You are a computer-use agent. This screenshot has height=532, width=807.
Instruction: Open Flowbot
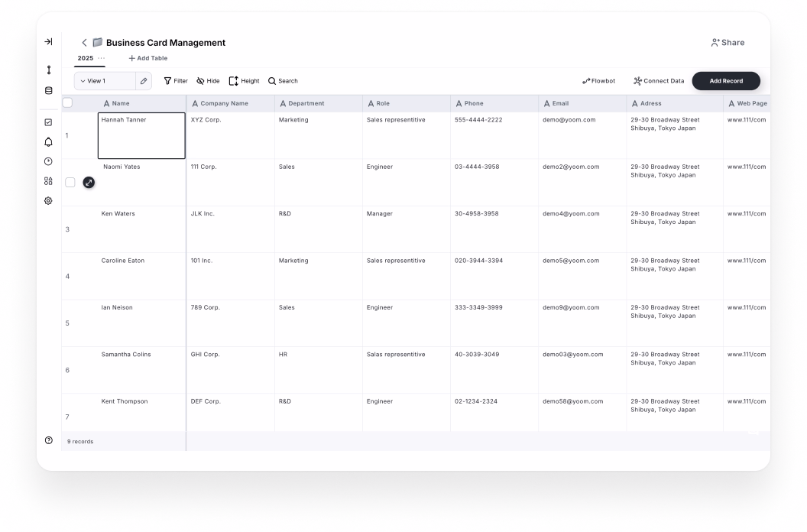[x=598, y=81]
